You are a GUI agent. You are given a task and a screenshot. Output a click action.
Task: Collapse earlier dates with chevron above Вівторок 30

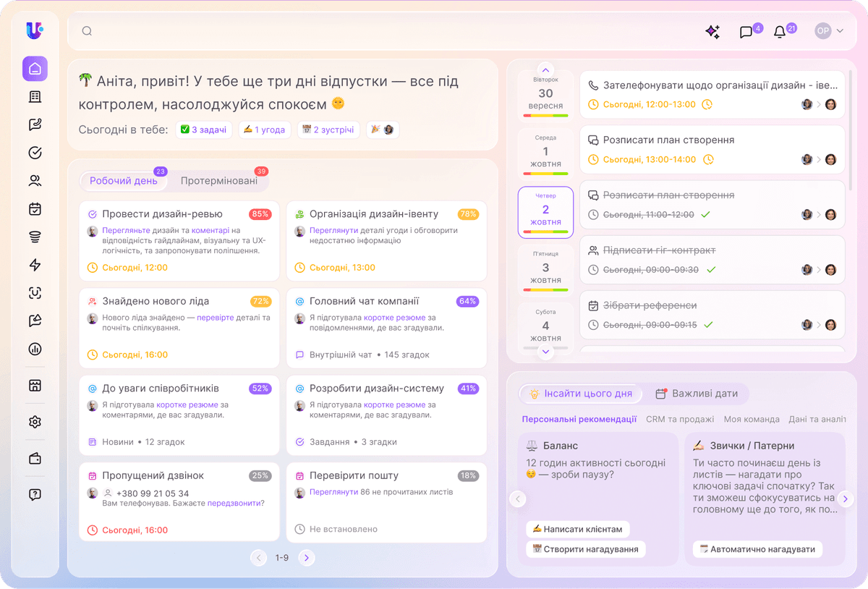tap(545, 72)
